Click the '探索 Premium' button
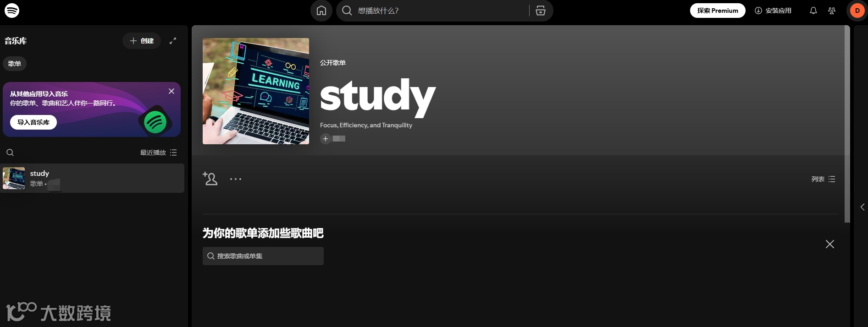Image resolution: width=868 pixels, height=327 pixels. tap(718, 11)
